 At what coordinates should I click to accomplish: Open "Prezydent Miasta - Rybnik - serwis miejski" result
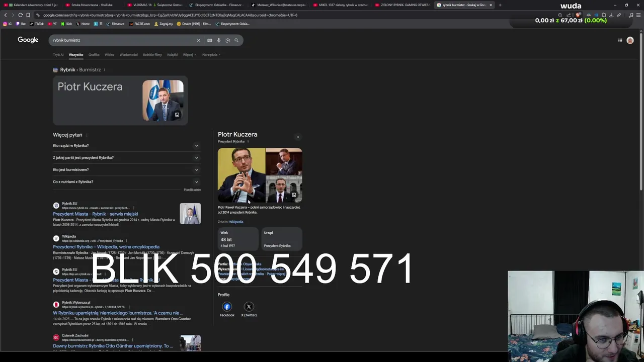[96, 214]
